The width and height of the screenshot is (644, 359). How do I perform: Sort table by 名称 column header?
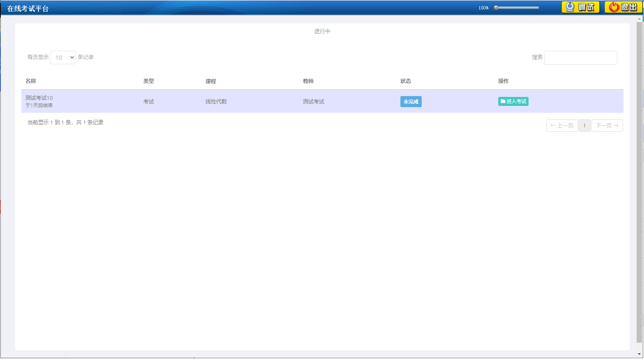31,81
